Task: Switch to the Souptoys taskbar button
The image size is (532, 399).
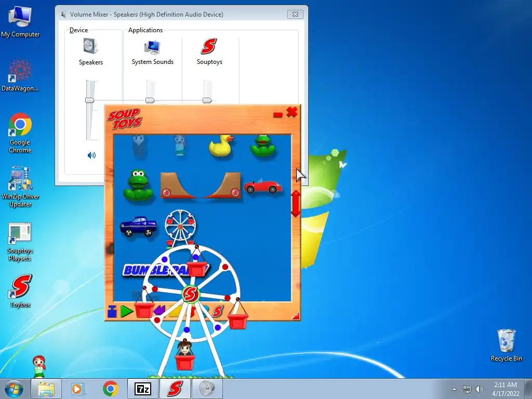Action: (x=175, y=389)
